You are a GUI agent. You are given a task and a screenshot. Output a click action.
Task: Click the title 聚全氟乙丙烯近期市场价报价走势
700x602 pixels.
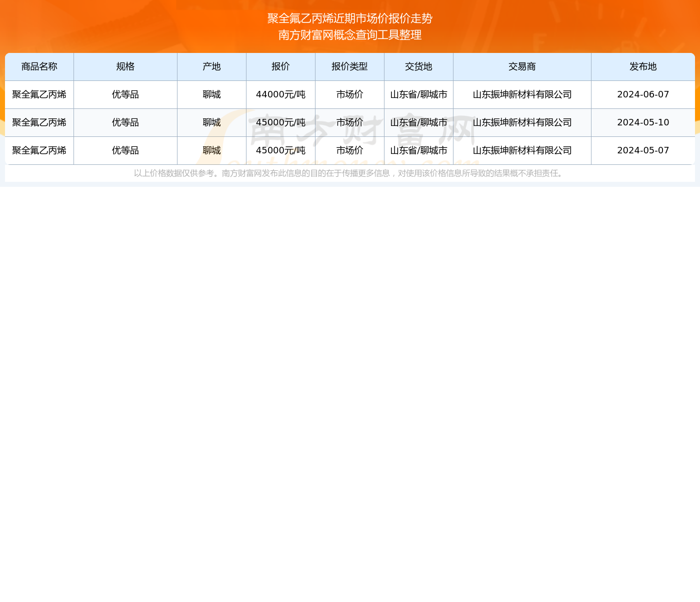click(350, 18)
